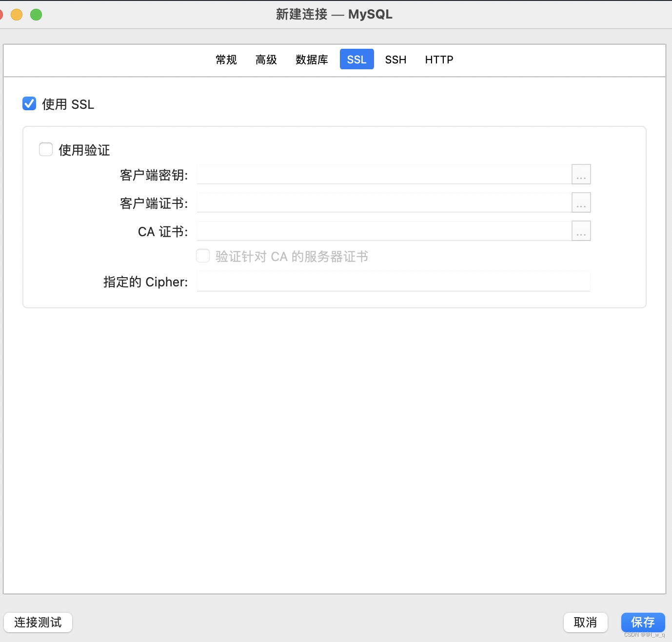
Task: Switch to the 常规 tab
Action: tap(226, 60)
